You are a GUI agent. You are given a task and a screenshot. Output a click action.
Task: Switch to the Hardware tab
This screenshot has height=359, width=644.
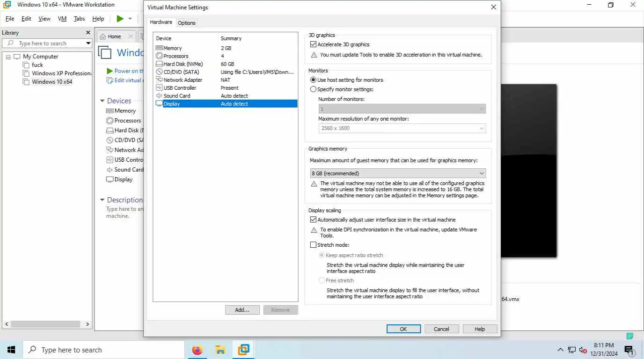[x=161, y=22]
